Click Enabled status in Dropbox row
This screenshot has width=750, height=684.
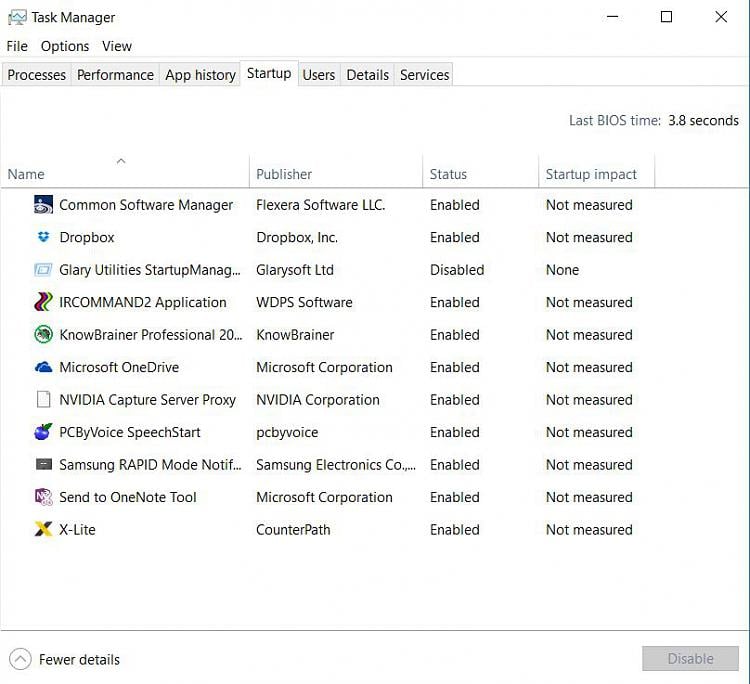[x=454, y=238]
